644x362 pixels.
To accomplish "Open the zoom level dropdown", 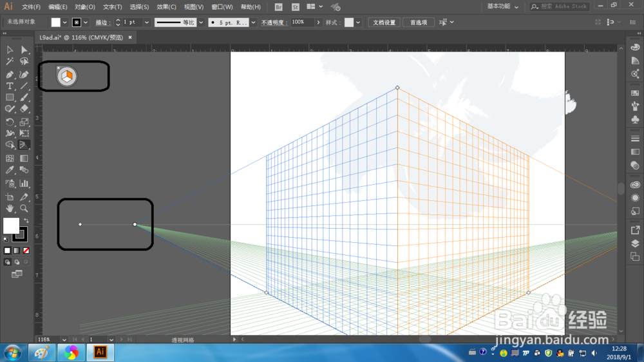I will point(64,340).
